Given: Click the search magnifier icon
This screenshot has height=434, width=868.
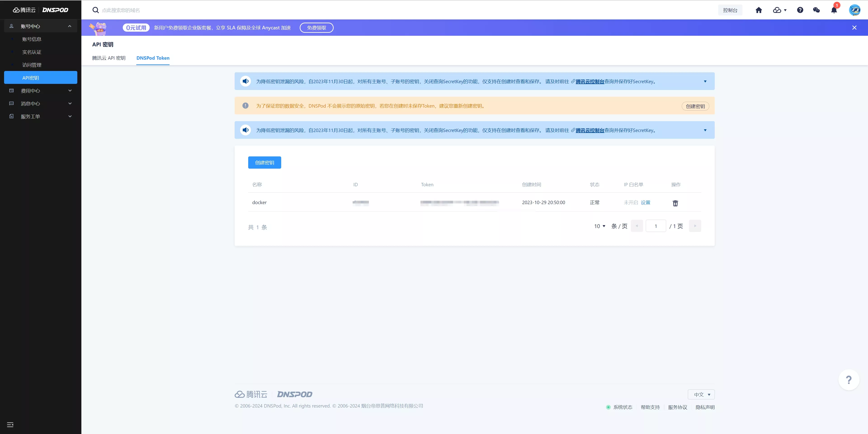Looking at the screenshot, I should click(95, 10).
